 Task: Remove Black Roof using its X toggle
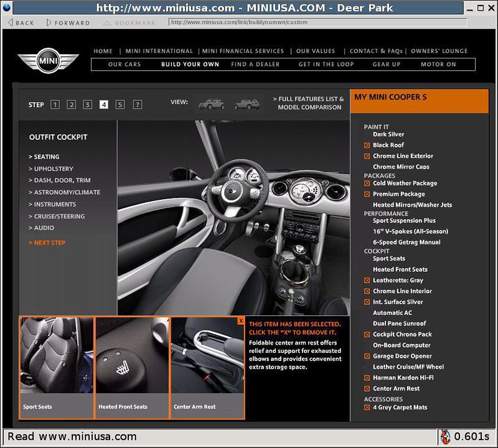pyautogui.click(x=367, y=145)
